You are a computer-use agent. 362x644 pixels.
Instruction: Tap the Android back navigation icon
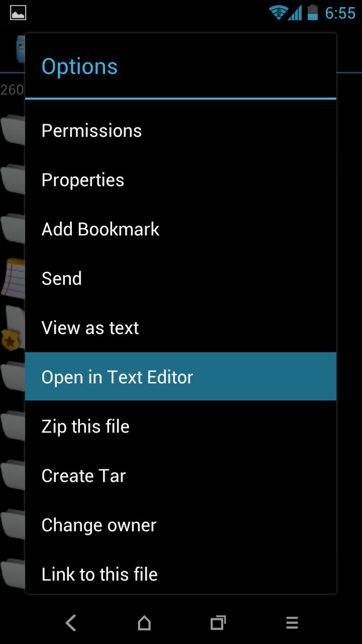71,623
